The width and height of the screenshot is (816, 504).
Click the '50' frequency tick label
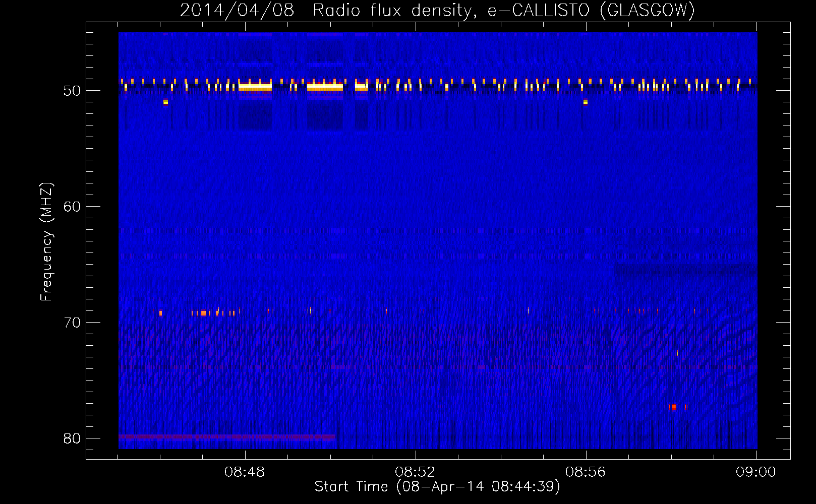click(72, 91)
